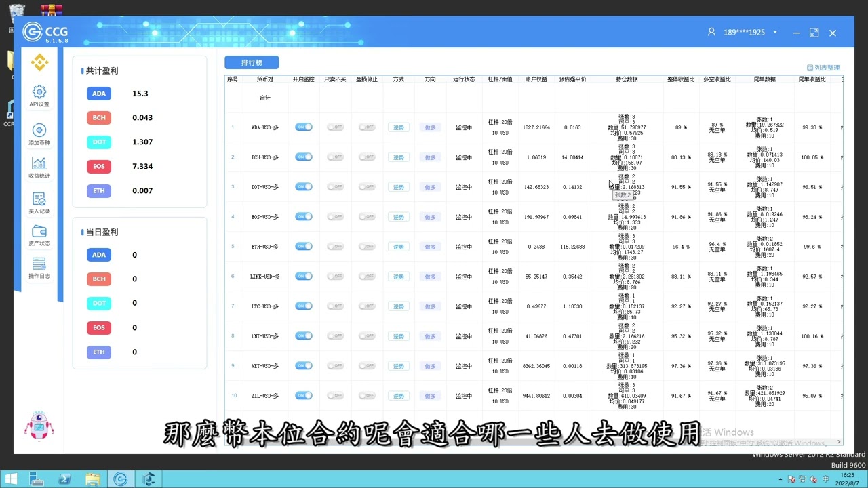Open 买入记录 purchase records
This screenshot has width=868, height=488.
pos(39,203)
